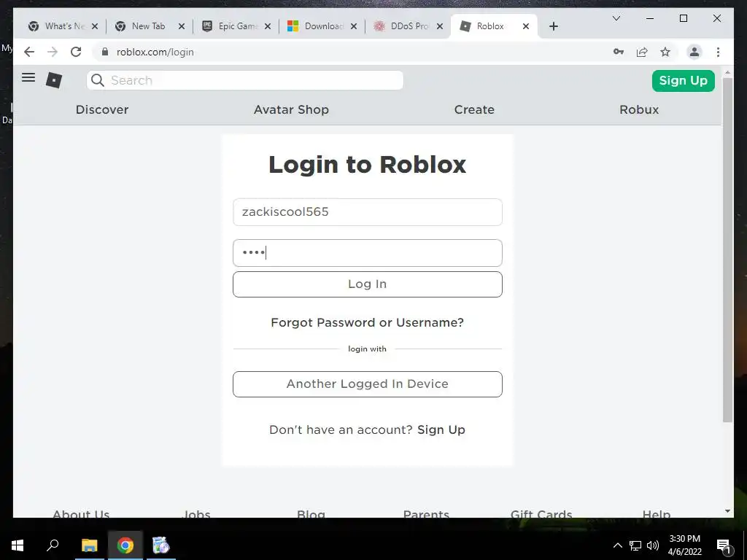Bookmark this page with the star
The image size is (747, 560).
pyautogui.click(x=665, y=52)
